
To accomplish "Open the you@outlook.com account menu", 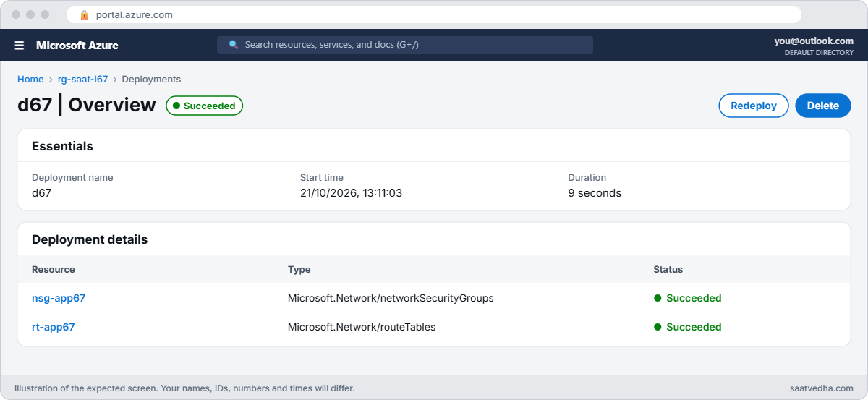I will click(814, 41).
